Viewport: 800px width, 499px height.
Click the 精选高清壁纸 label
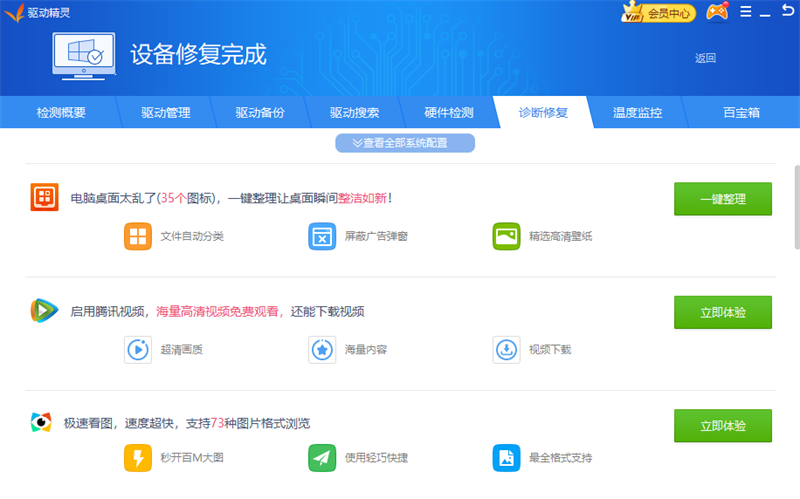pyautogui.click(x=560, y=236)
